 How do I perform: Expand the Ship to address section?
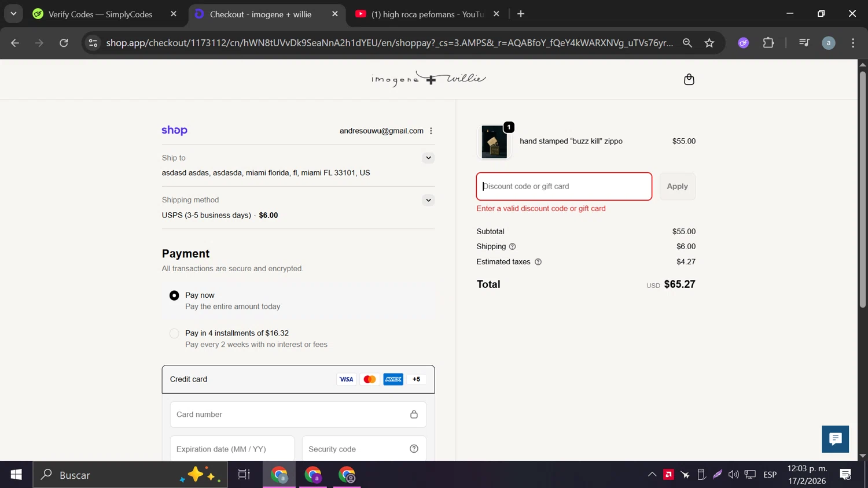point(428,158)
